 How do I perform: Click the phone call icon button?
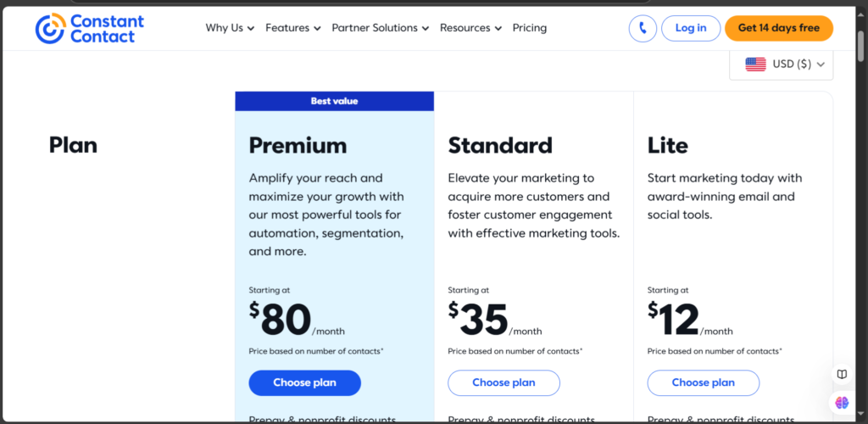[643, 28]
